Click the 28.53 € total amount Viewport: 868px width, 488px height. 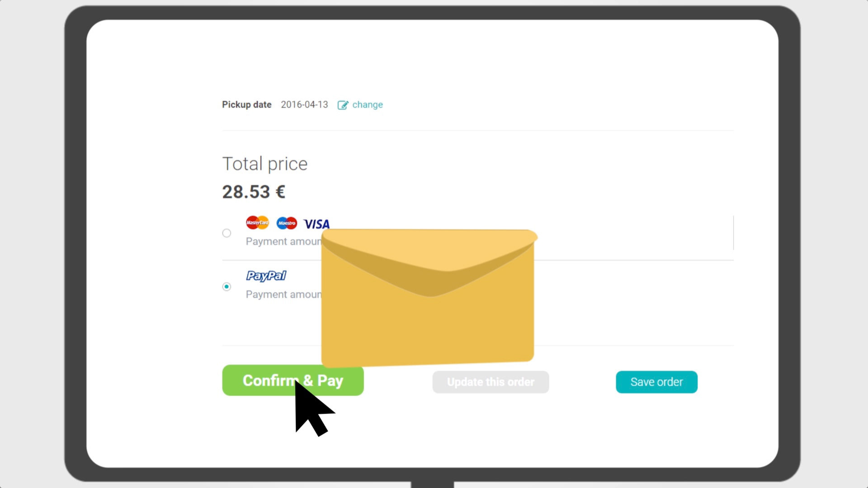254,192
